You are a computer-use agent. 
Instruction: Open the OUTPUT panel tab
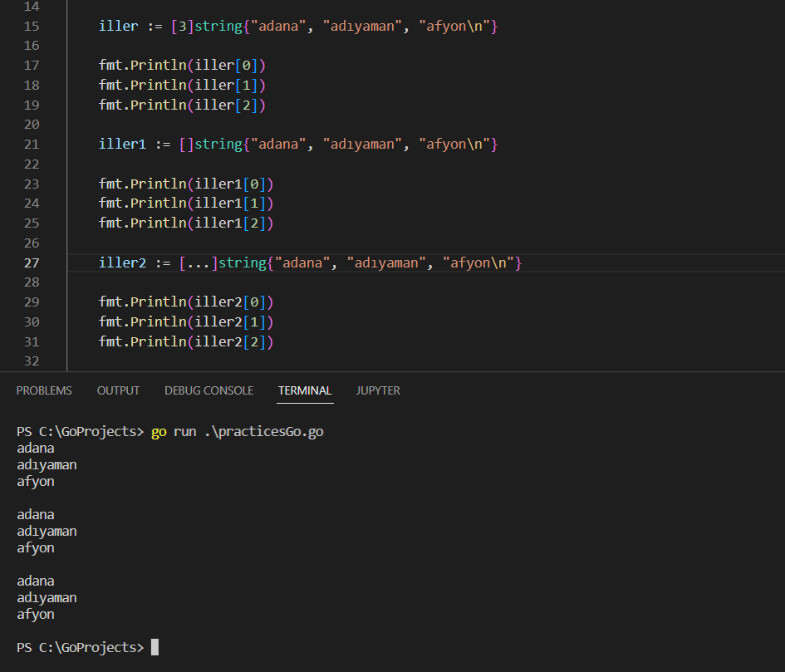(118, 390)
